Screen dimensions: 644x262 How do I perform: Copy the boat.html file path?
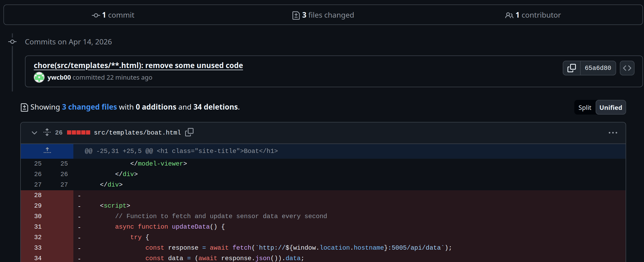coord(189,132)
